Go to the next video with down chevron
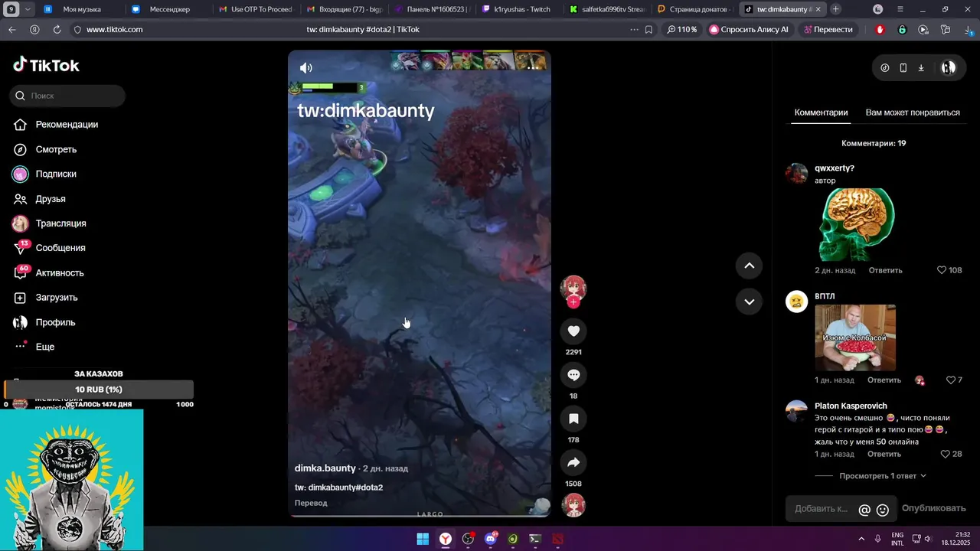Screen dimensions: 980x551 (750, 302)
